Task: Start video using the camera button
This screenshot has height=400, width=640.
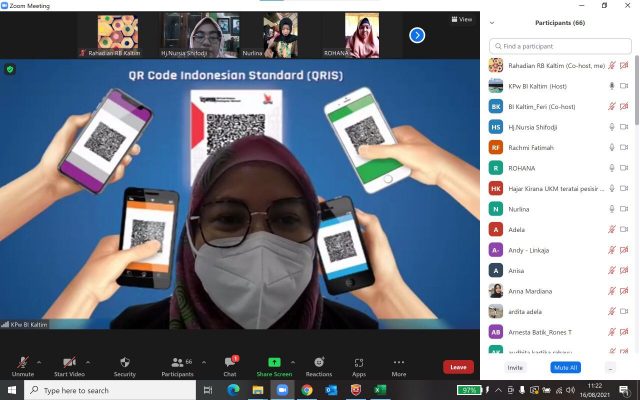Action: click(x=69, y=362)
